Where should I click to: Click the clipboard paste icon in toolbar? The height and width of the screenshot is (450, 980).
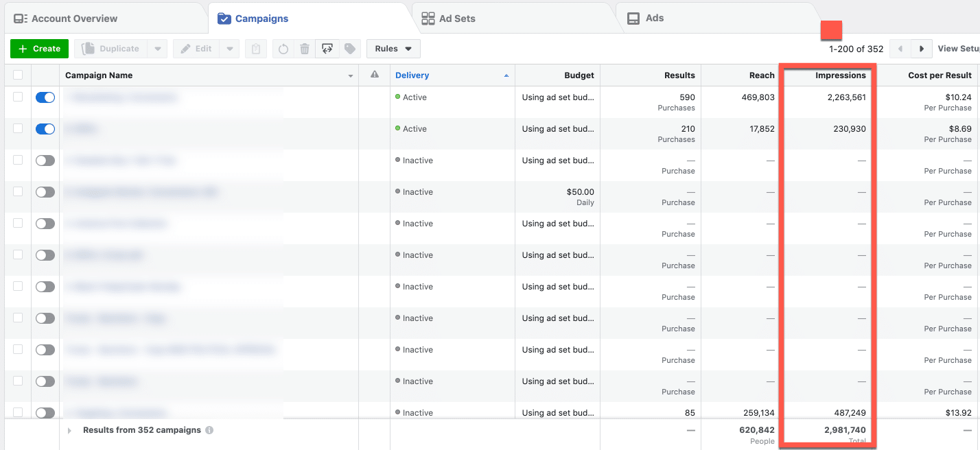click(x=255, y=49)
